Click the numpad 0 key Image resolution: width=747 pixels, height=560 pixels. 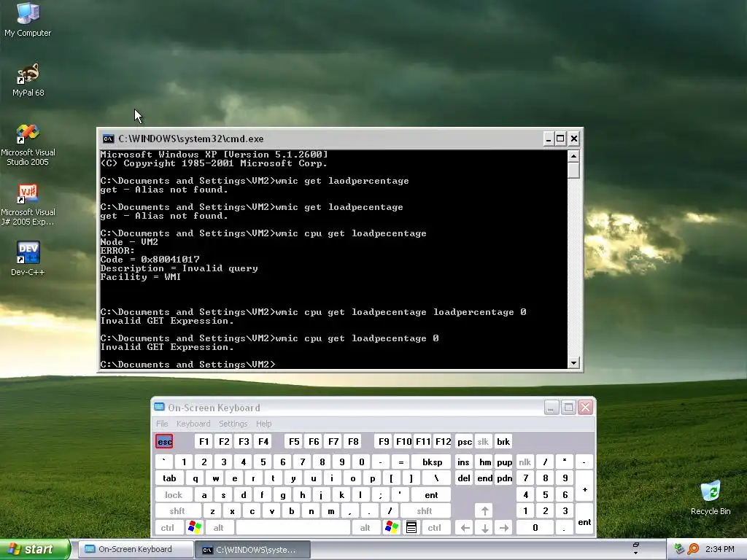click(535, 527)
